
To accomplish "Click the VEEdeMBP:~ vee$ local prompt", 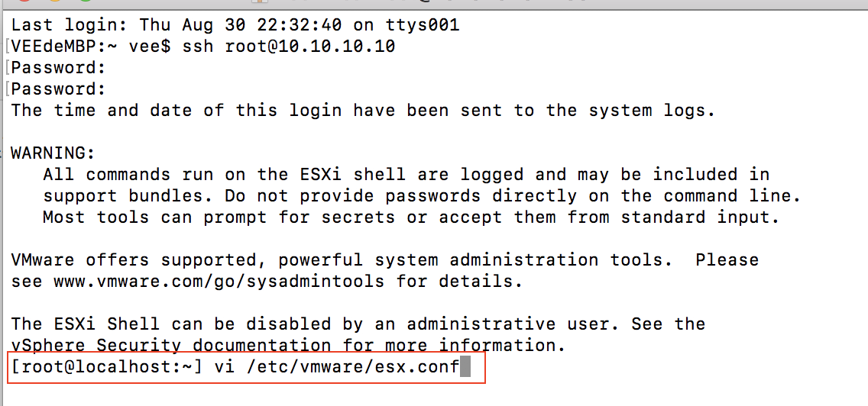I will pyautogui.click(x=92, y=46).
